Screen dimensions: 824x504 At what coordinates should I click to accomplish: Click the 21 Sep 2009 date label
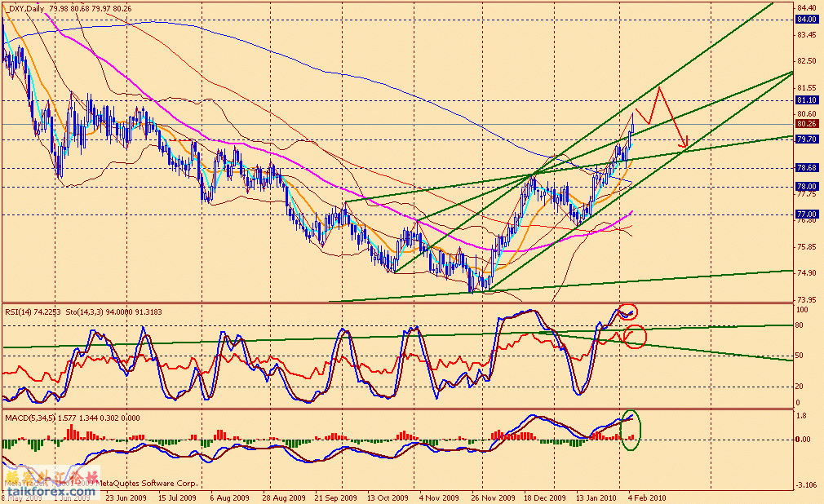pyautogui.click(x=335, y=497)
